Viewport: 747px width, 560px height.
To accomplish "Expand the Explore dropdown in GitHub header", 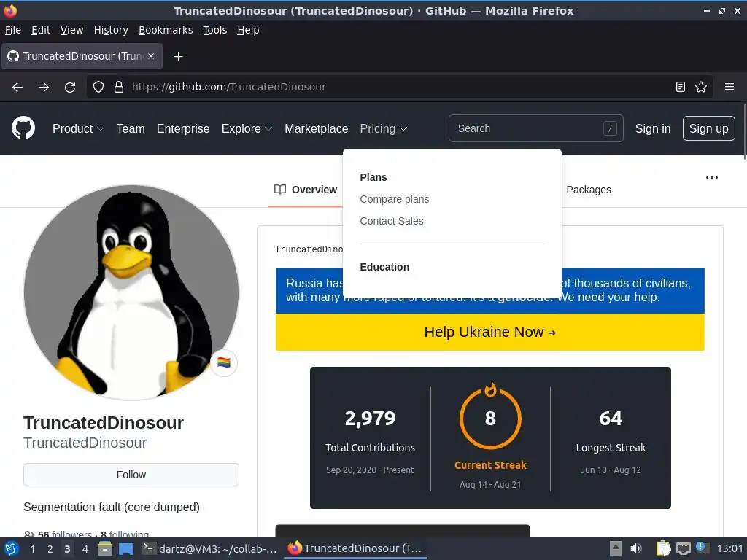I will tap(247, 128).
